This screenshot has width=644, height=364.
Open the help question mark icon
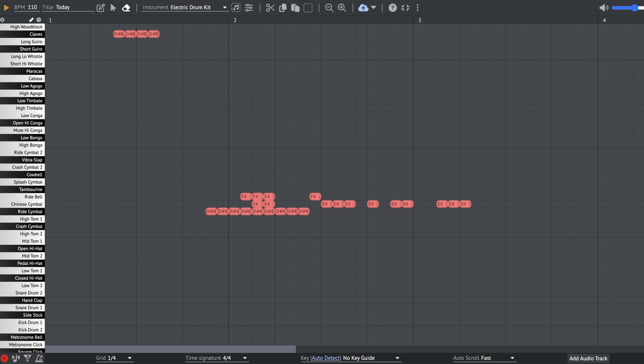coord(392,8)
